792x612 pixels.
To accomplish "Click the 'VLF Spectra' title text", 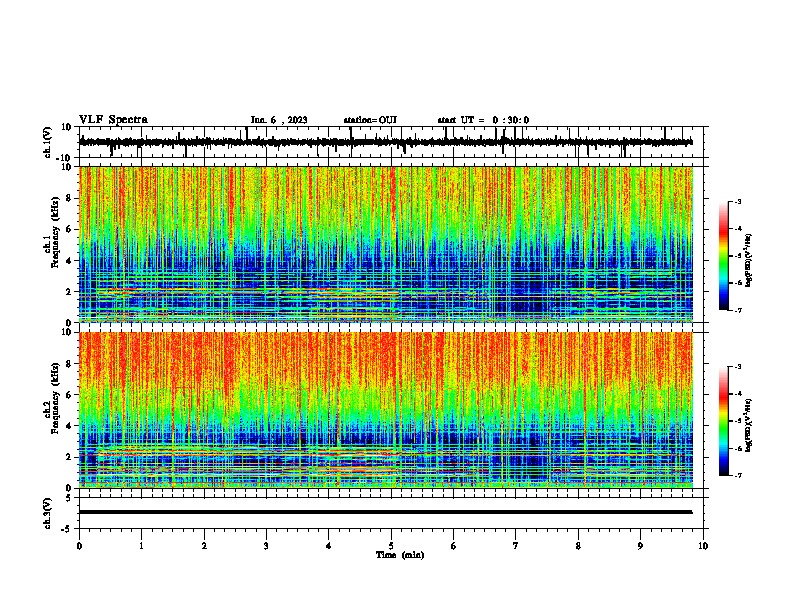I will (113, 120).
